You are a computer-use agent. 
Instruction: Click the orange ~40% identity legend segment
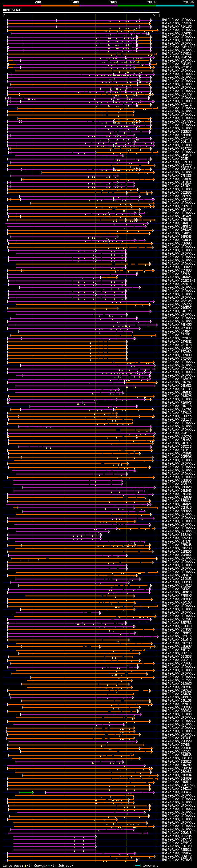click(60, 6)
